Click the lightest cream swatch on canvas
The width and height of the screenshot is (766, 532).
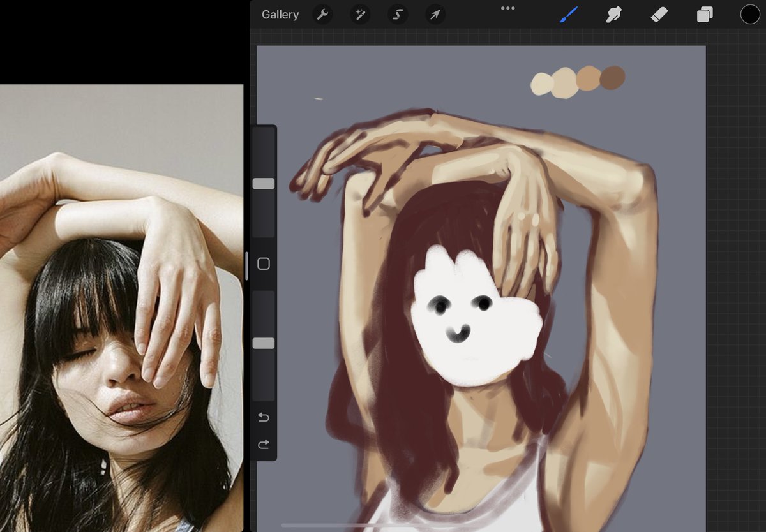pyautogui.click(x=541, y=84)
